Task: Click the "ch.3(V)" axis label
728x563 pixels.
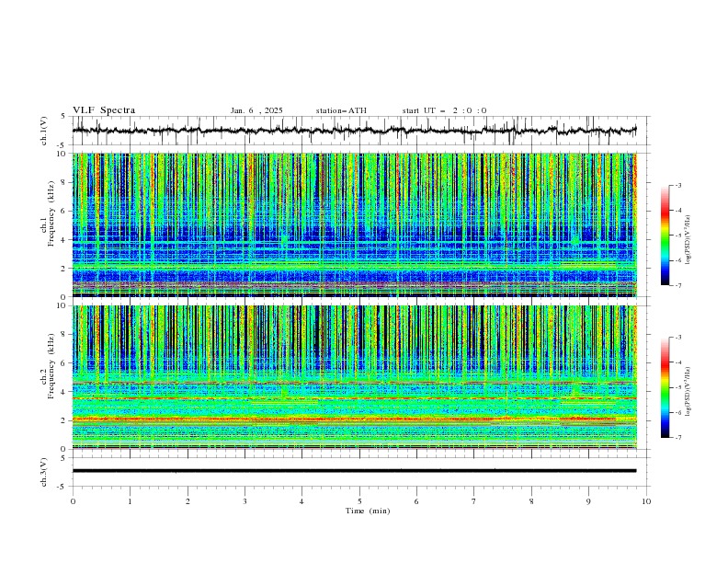Action: (44, 472)
